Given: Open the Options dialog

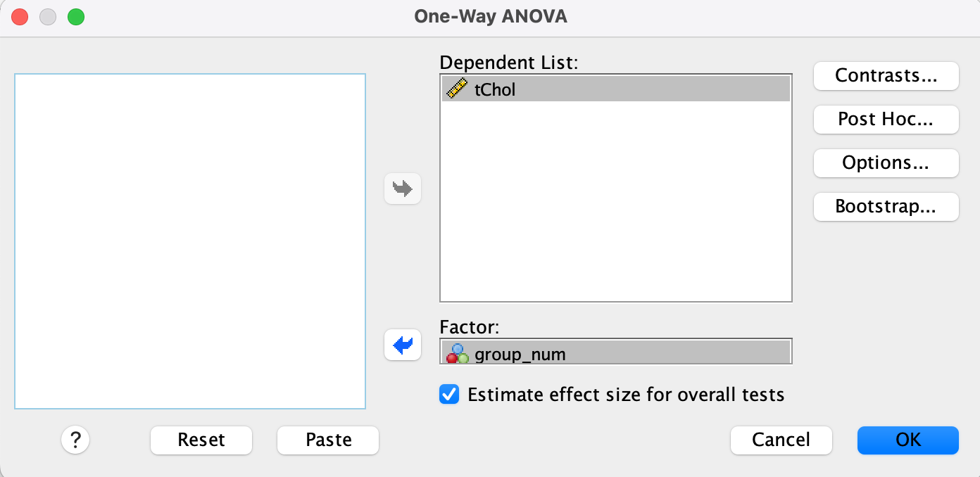Looking at the screenshot, I should point(886,163).
